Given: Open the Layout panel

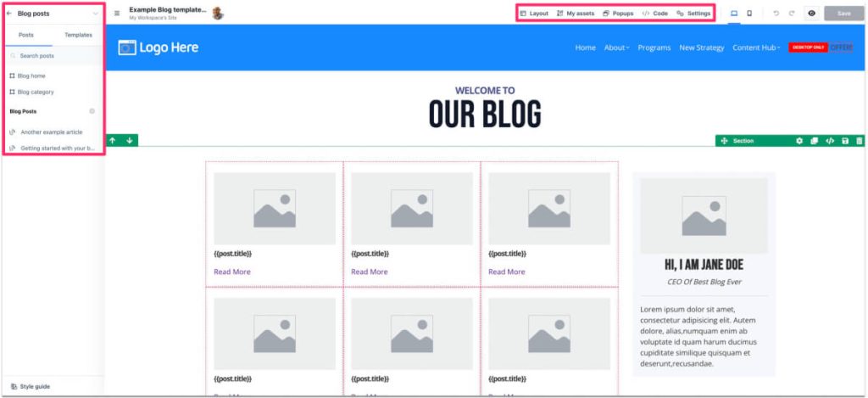Looking at the screenshot, I should (534, 14).
